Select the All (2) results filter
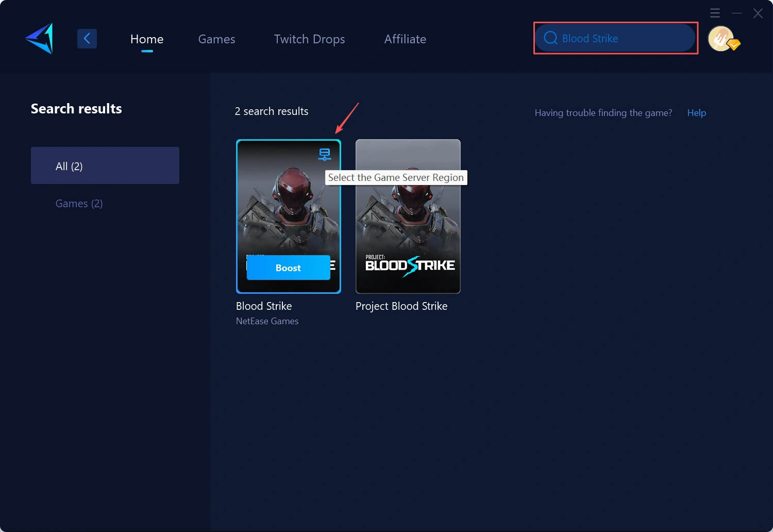The width and height of the screenshot is (773, 532). 105,165
